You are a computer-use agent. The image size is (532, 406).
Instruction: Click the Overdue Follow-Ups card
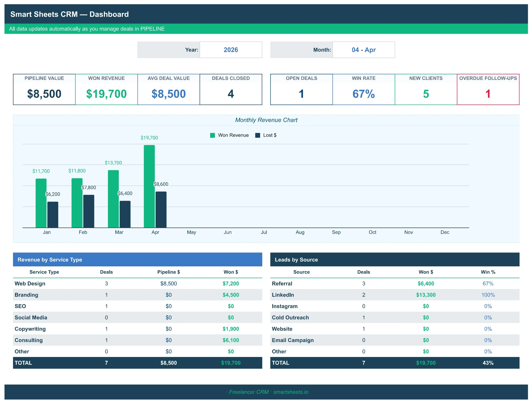(488, 89)
